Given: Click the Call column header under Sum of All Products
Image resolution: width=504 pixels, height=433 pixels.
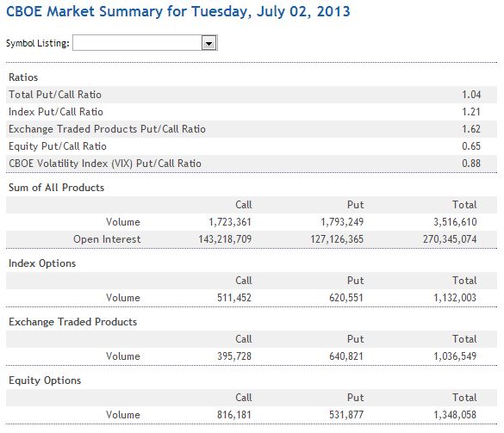Looking at the screenshot, I should 244,205.
